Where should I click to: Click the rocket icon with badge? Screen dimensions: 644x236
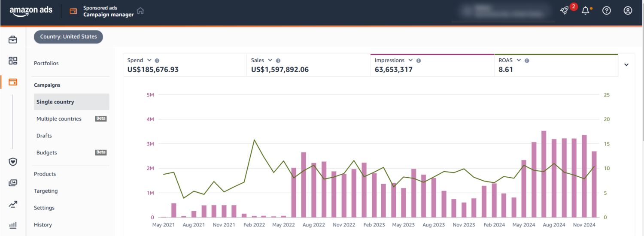(x=565, y=11)
